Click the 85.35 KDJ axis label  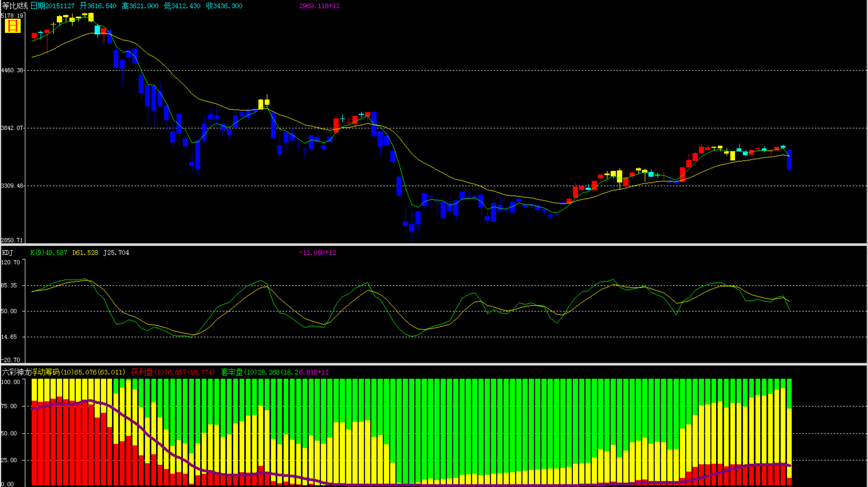(x=9, y=285)
